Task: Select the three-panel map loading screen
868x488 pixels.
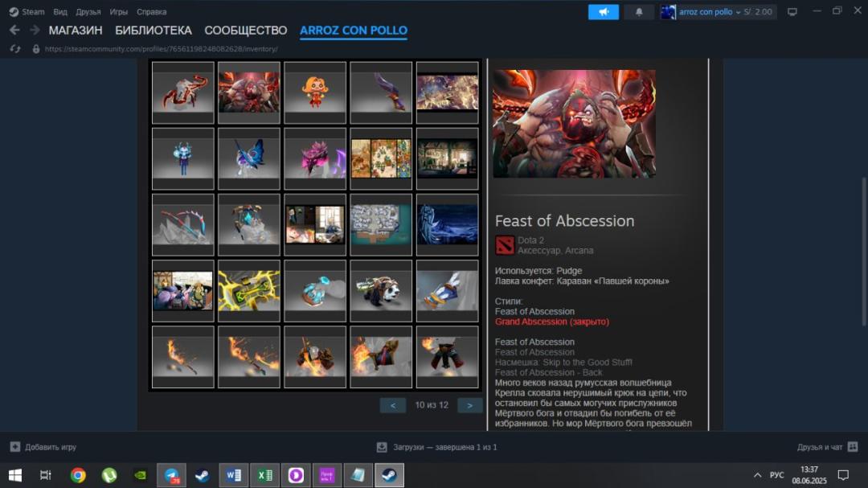Action: tap(381, 159)
